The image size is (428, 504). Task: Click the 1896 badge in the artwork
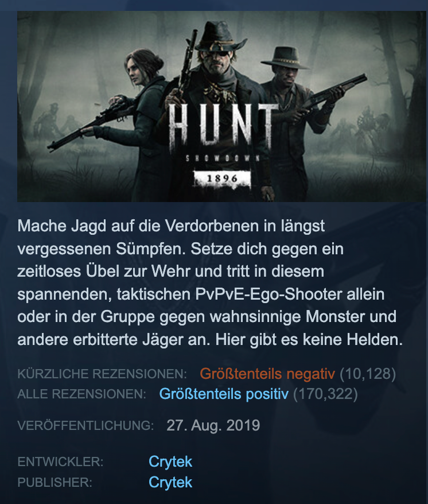pos(222,179)
